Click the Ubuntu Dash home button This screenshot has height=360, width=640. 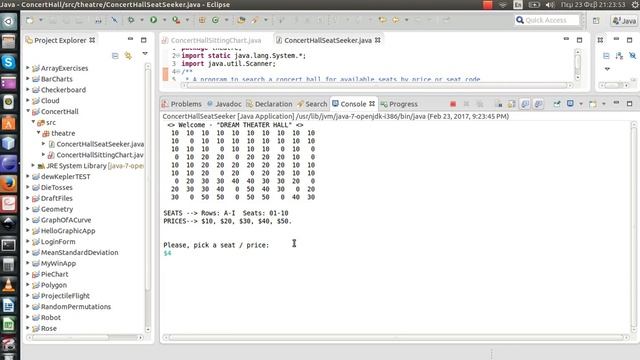point(9,21)
